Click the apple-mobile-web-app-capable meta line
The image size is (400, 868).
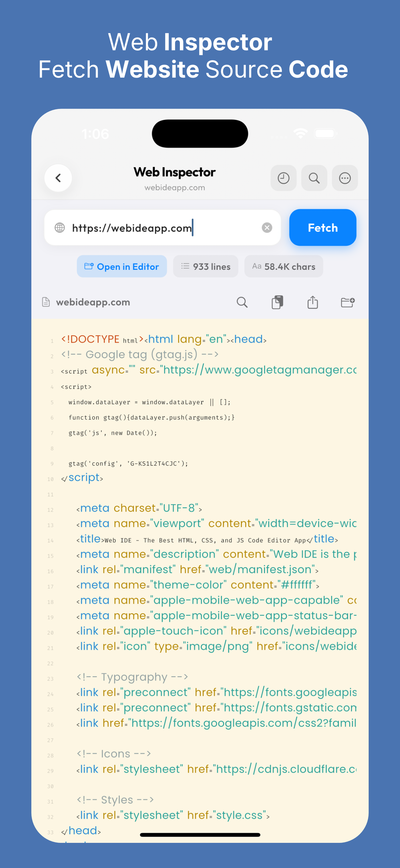(x=216, y=600)
